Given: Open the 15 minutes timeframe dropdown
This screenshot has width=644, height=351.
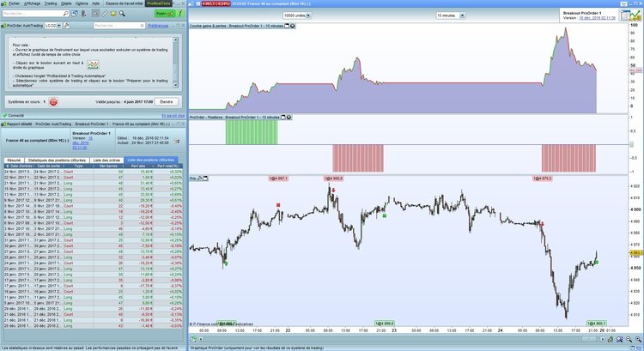Looking at the screenshot, I should click(450, 15).
